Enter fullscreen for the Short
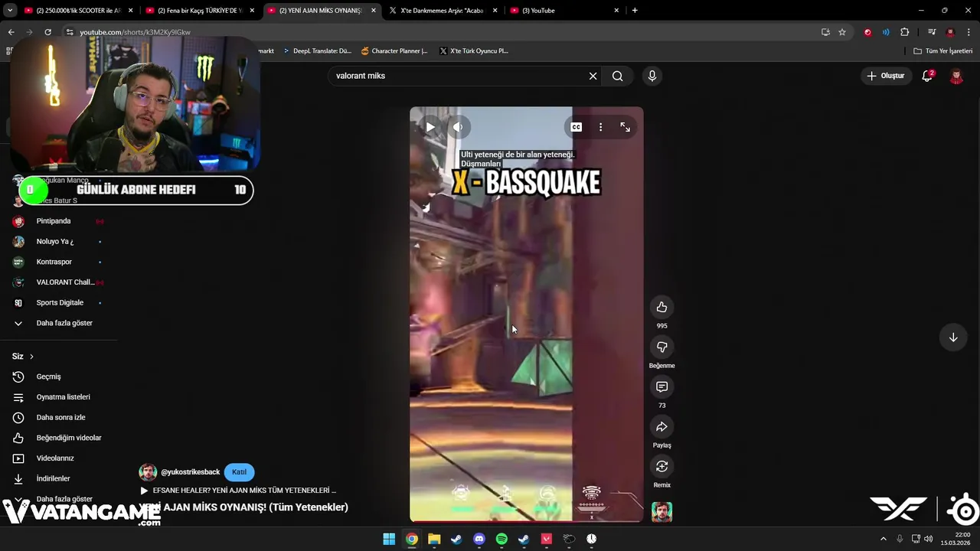 tap(625, 127)
